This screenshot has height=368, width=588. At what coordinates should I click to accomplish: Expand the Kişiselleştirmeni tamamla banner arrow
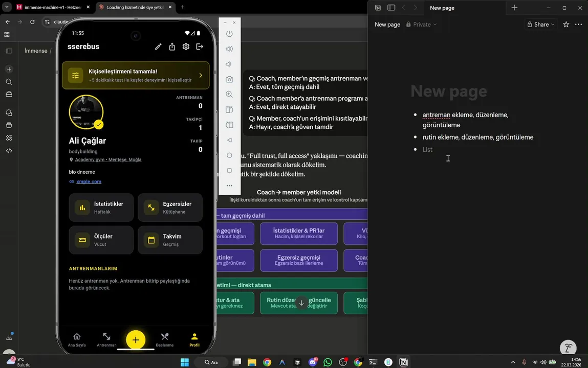click(x=201, y=75)
